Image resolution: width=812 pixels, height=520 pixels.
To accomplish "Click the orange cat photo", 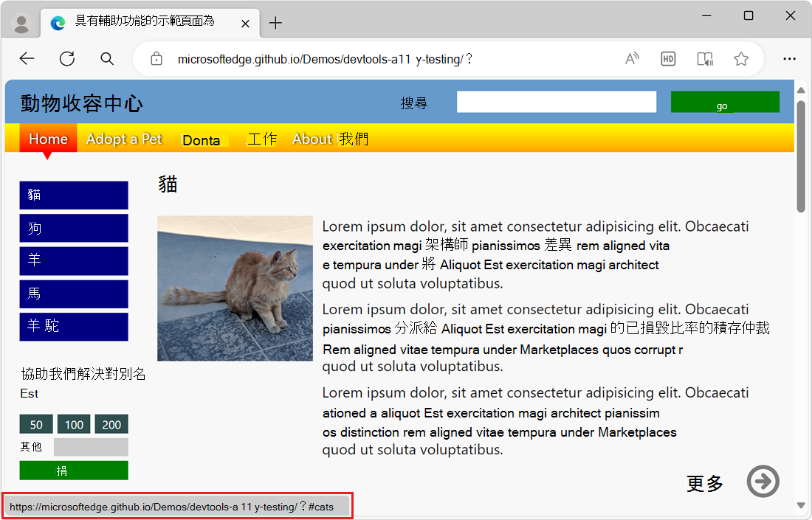I will click(235, 288).
